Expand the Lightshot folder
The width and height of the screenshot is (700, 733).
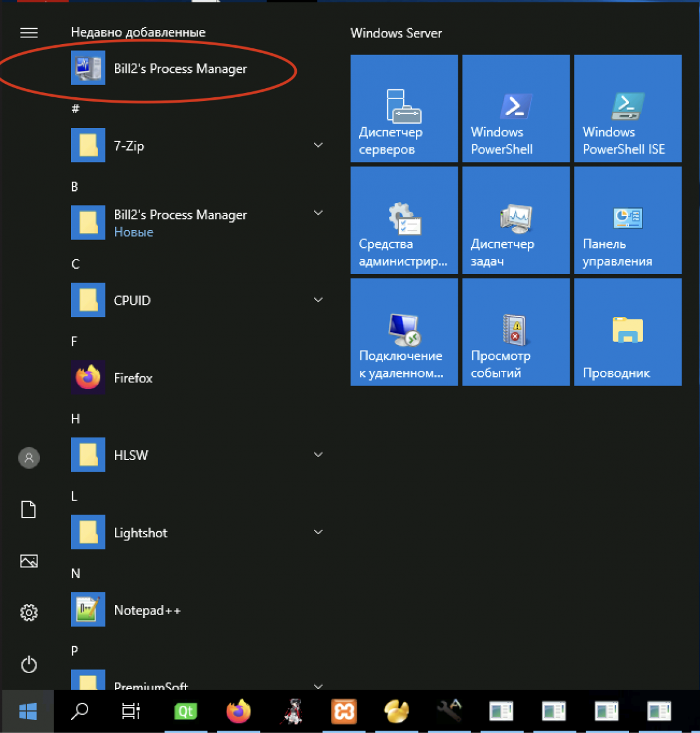(x=318, y=532)
